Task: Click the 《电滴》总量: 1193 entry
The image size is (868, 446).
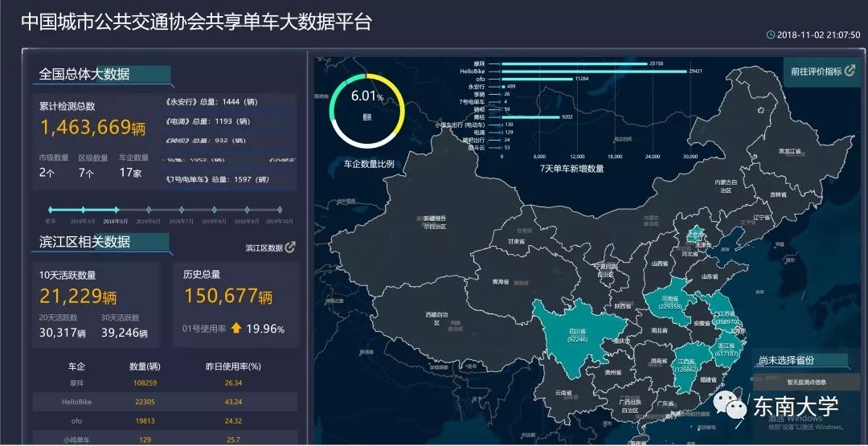Action: coord(207,121)
